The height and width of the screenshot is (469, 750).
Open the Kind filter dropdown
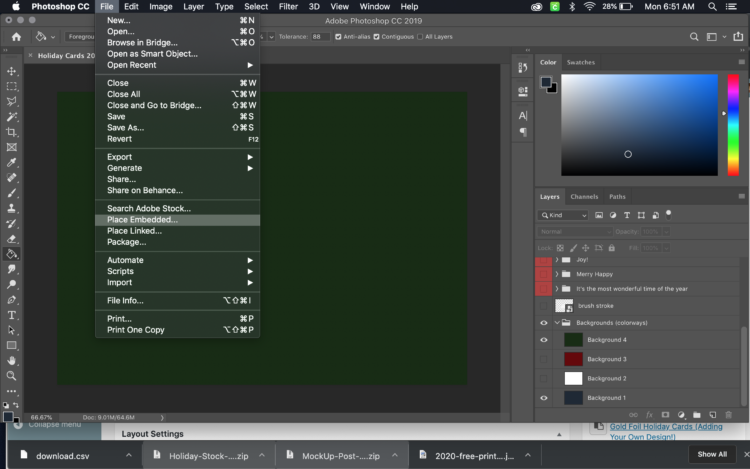563,215
